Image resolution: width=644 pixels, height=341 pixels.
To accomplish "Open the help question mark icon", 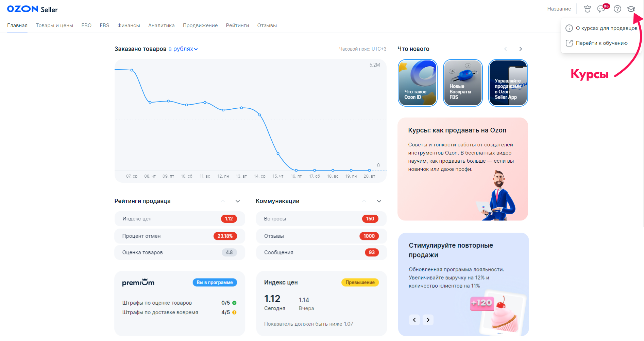I will (x=617, y=9).
